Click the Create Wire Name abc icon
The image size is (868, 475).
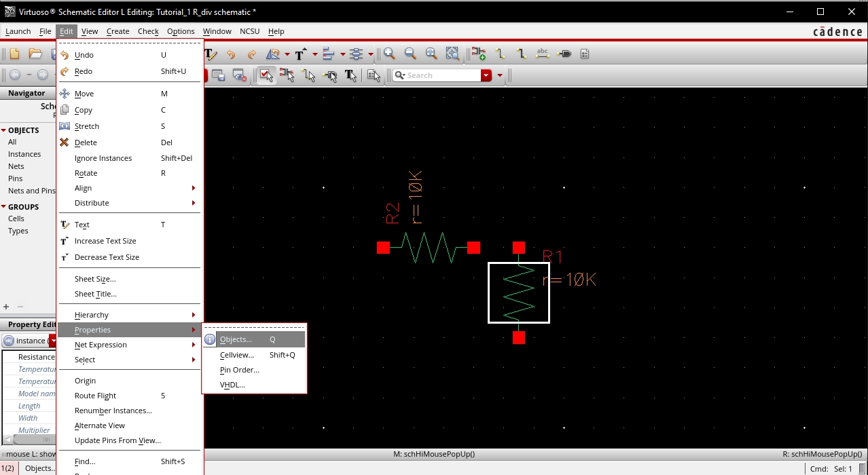point(542,54)
